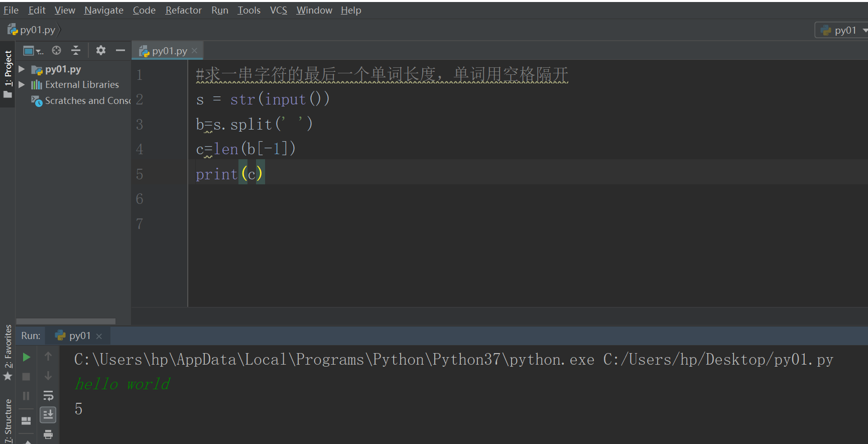The image size is (868, 444).
Task: Toggle the 1: Project tool window
Action: [x=8, y=74]
